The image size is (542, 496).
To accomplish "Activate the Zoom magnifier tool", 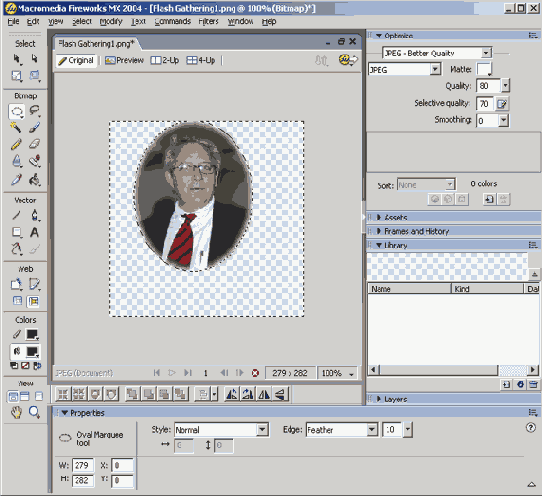I will [x=34, y=412].
